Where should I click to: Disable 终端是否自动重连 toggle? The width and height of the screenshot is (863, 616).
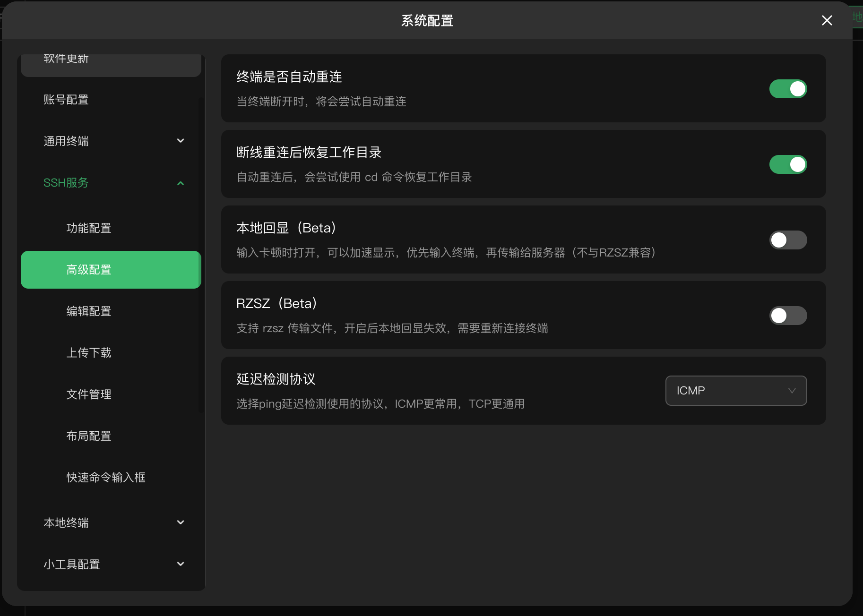tap(787, 88)
